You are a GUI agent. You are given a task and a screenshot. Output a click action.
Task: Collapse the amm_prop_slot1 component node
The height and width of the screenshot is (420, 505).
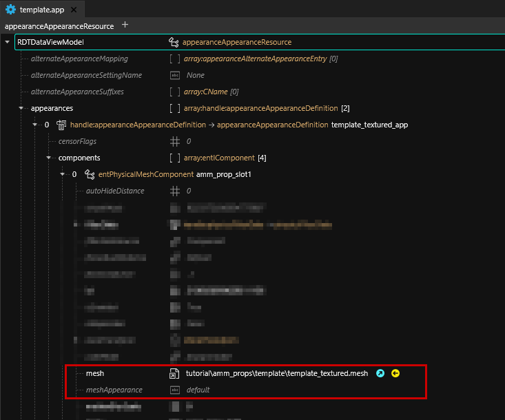(63, 174)
